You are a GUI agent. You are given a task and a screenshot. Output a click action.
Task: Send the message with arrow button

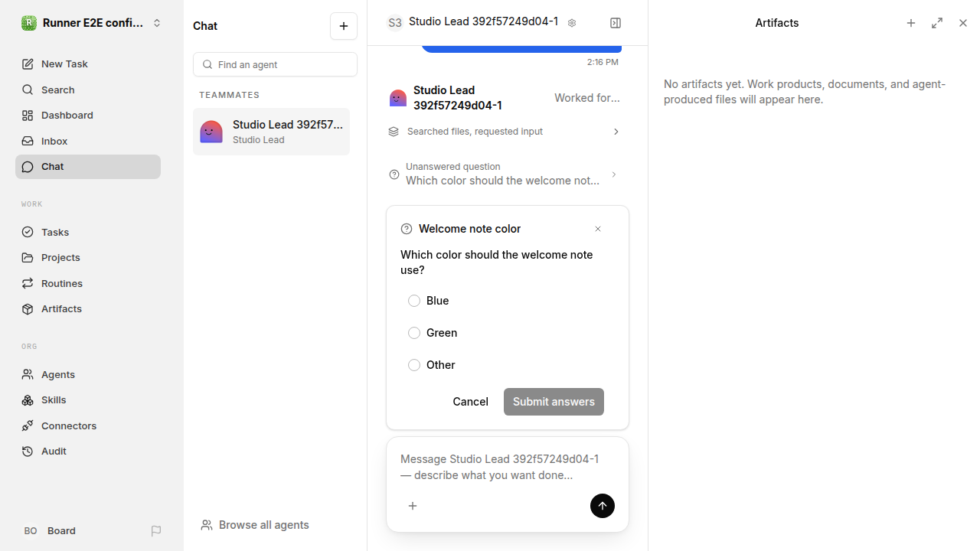603,506
